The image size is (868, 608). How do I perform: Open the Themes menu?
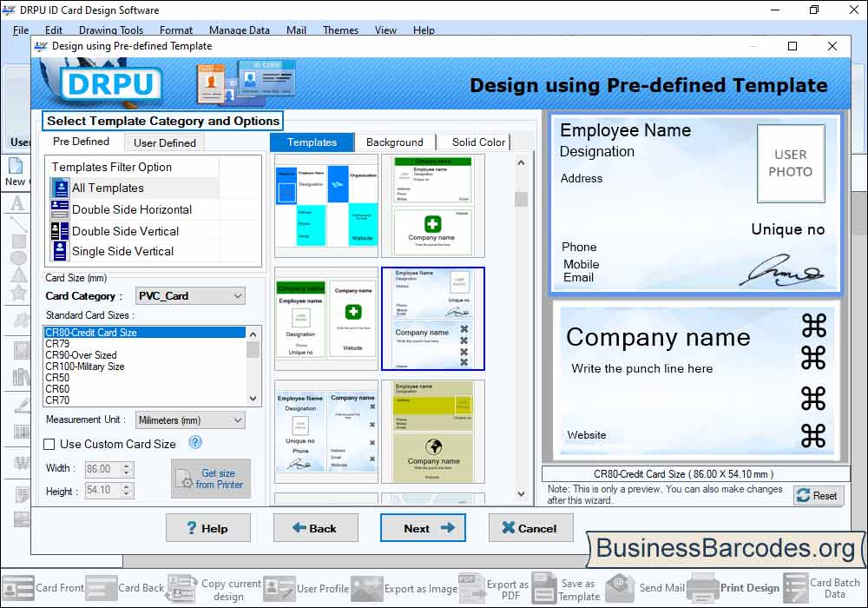coord(340,30)
